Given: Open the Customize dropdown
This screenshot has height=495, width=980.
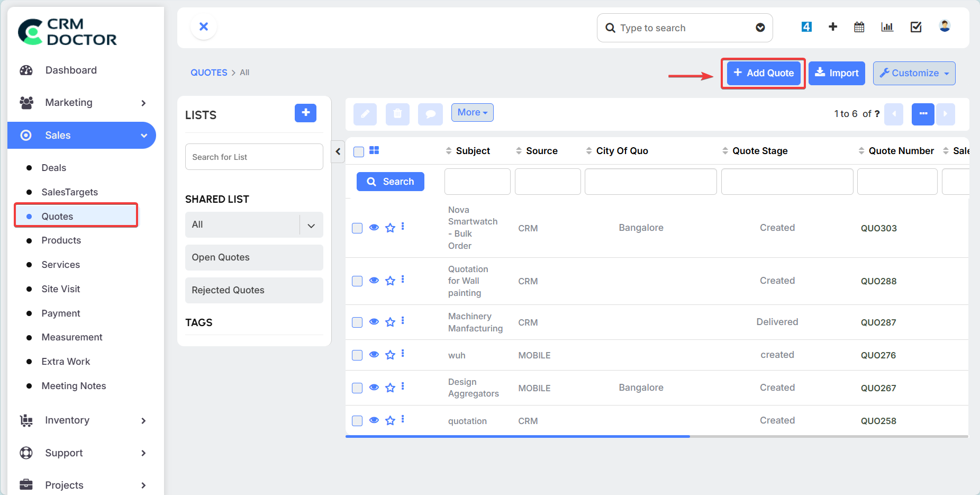Looking at the screenshot, I should (x=914, y=73).
